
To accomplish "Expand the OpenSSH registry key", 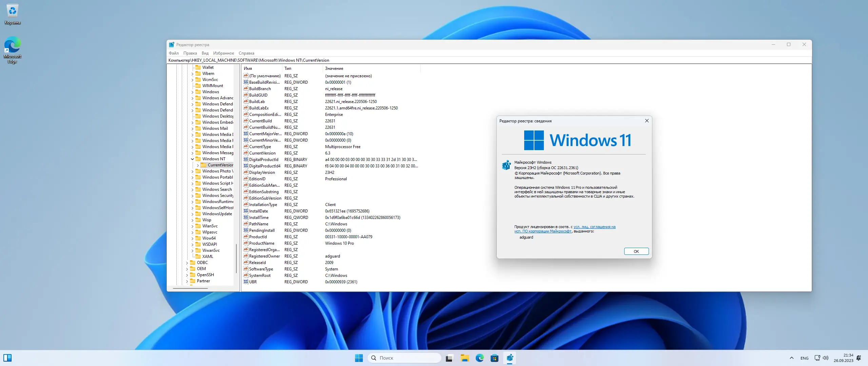I will 187,275.
